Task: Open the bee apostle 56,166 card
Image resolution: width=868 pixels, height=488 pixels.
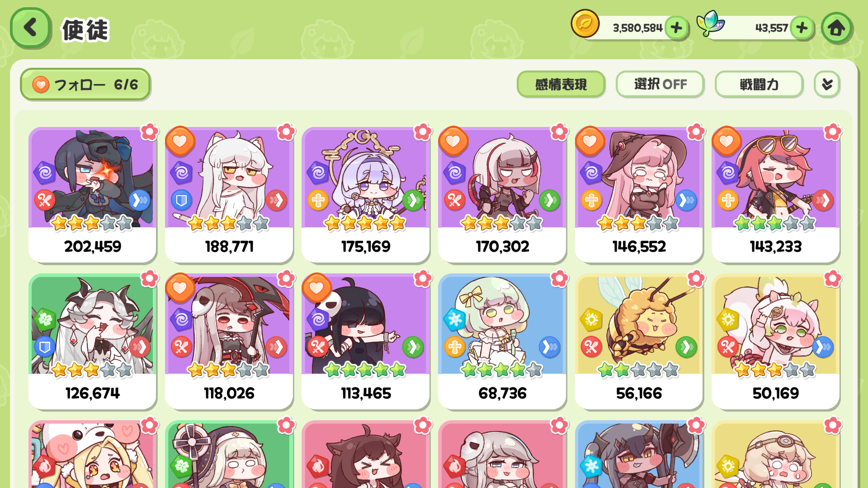Action: point(639,342)
